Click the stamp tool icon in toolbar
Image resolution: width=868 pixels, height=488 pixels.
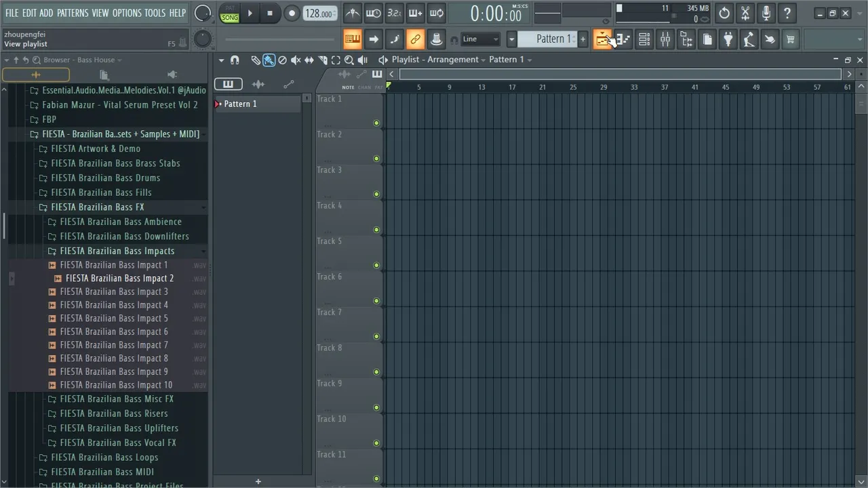(437, 39)
